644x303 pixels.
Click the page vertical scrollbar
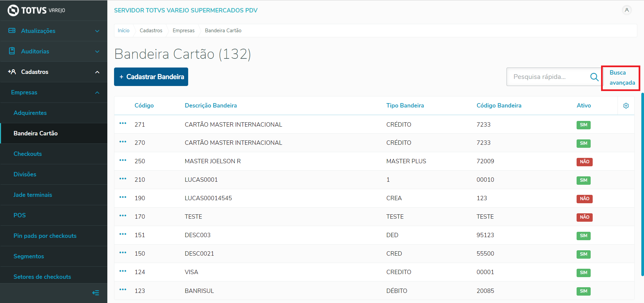642,184
